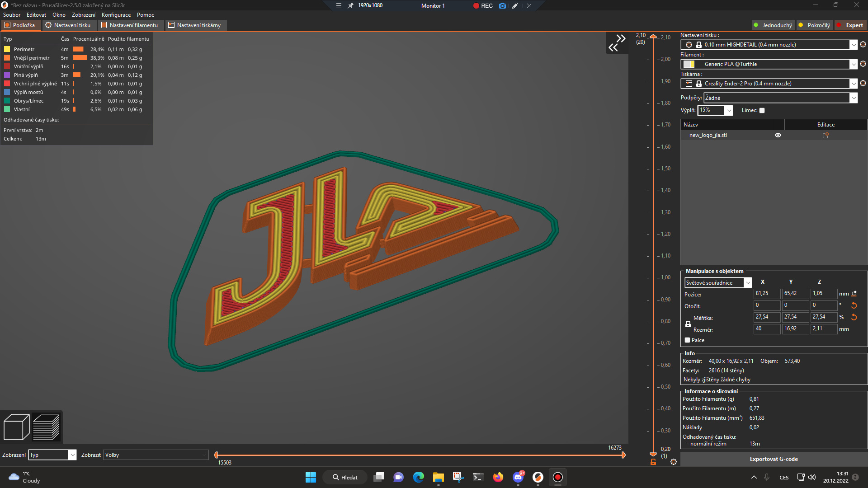Click the camera capture icon in the title bar
This screenshot has width=868, height=488.
502,6
